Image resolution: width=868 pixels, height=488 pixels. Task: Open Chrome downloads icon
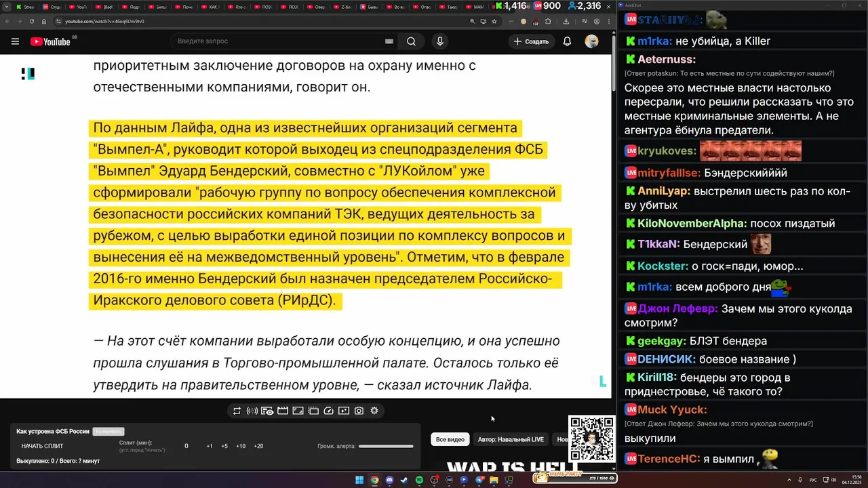coord(566,21)
